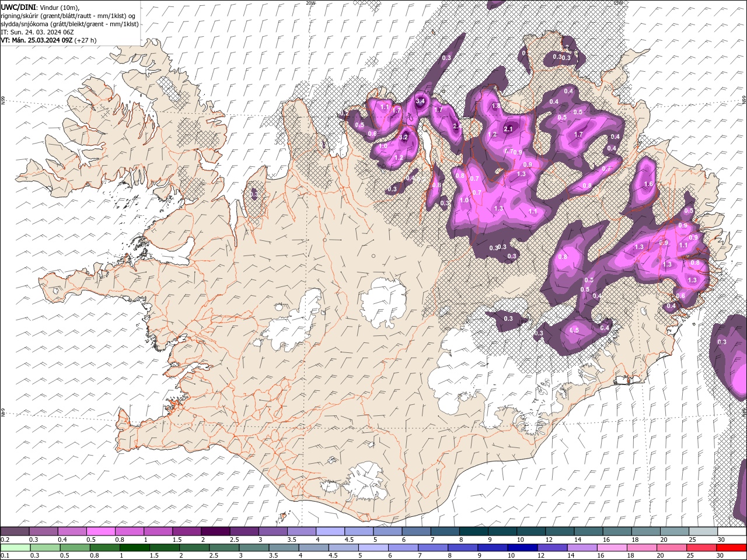
Task: Click the 1.6 snowfall value on the map
Action: (x=648, y=184)
